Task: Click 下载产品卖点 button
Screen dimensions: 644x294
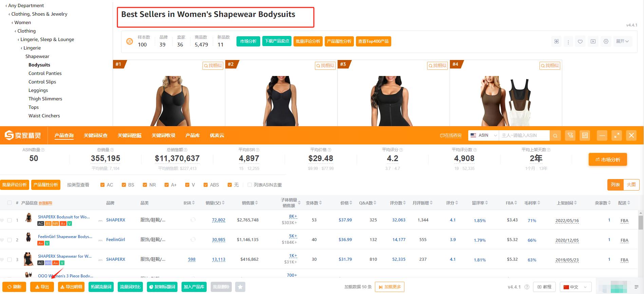Action: pyautogui.click(x=277, y=41)
